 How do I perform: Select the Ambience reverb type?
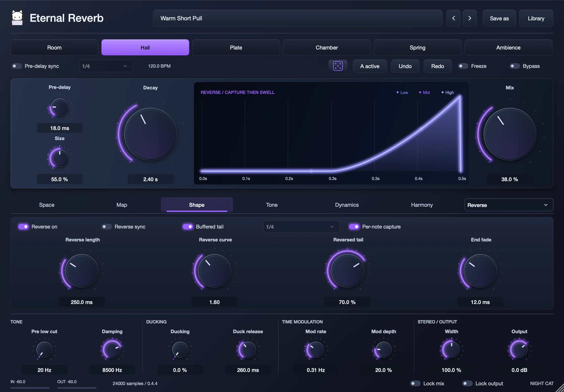click(508, 47)
